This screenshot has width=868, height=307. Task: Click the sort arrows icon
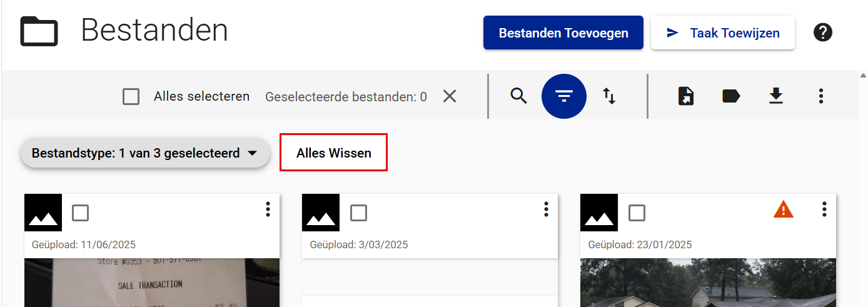609,96
